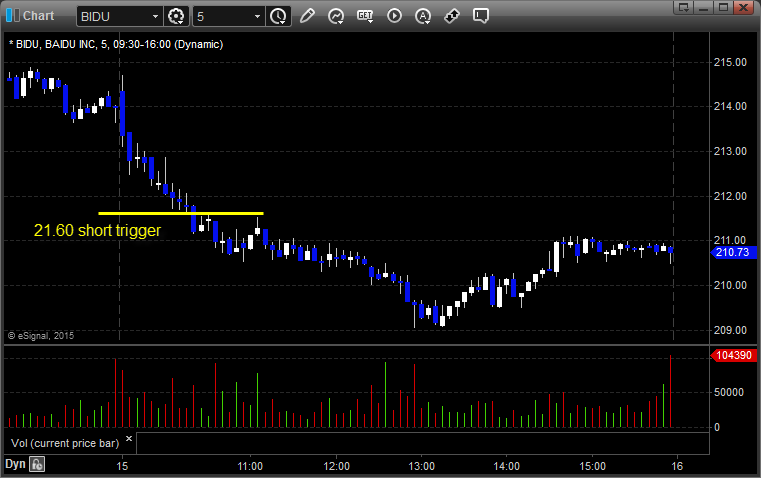Open the time template clock icon

pyautogui.click(x=278, y=16)
